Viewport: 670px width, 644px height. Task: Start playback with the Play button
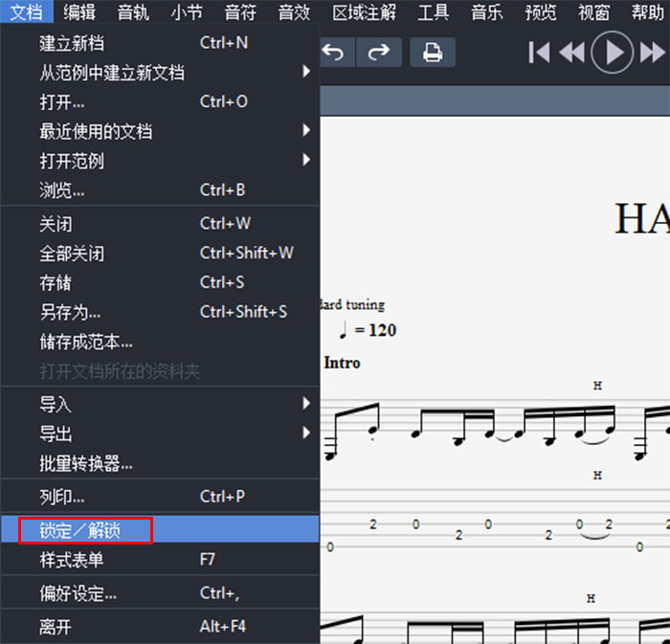613,53
